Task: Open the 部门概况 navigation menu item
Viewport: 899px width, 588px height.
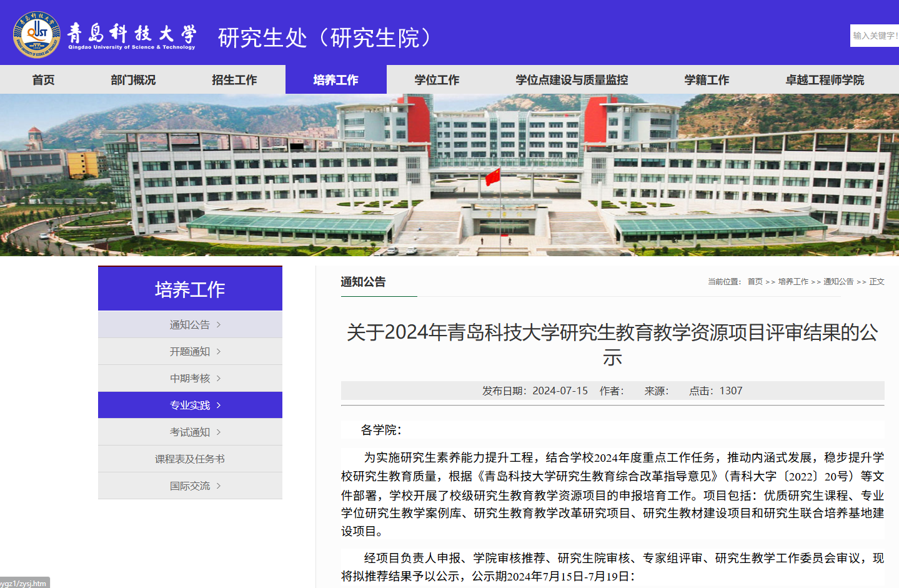Action: coord(133,80)
